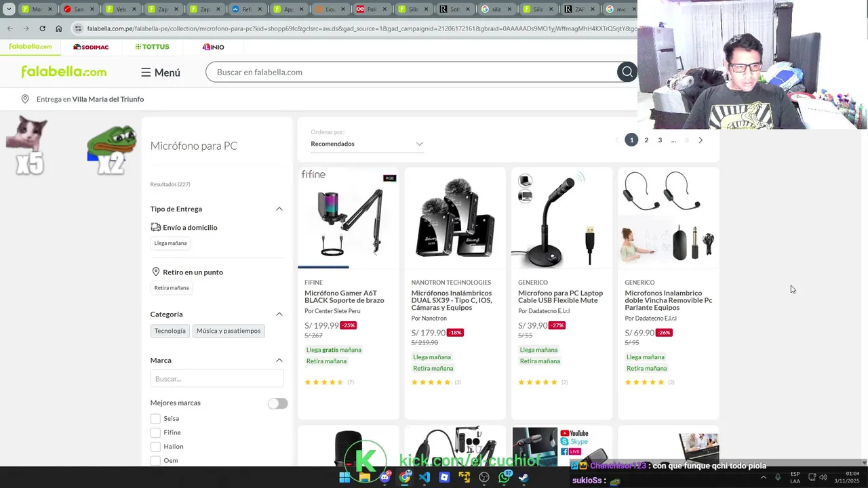Open Micrófonos Inalámbricos DUAL SX39 link
The width and height of the screenshot is (868, 488).
(452, 300)
